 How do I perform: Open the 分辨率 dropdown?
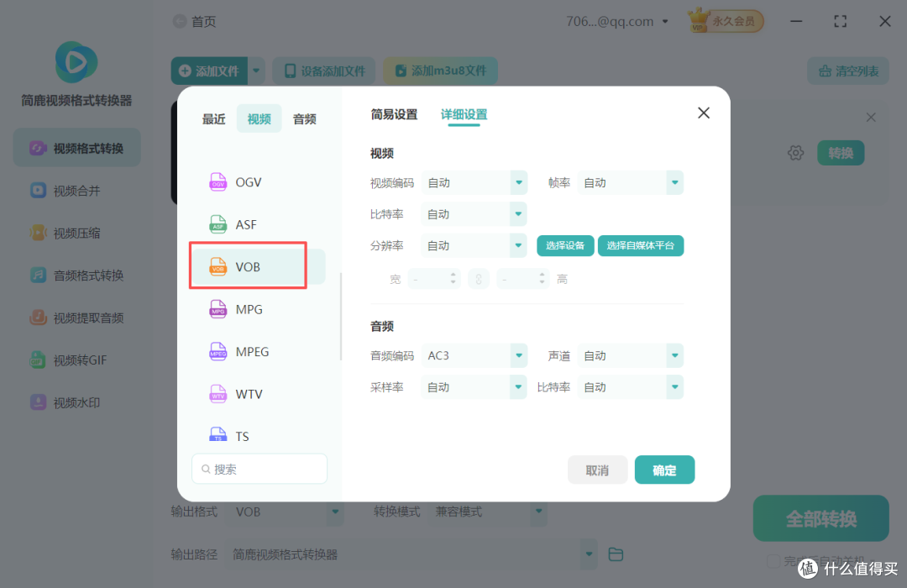[x=474, y=245]
